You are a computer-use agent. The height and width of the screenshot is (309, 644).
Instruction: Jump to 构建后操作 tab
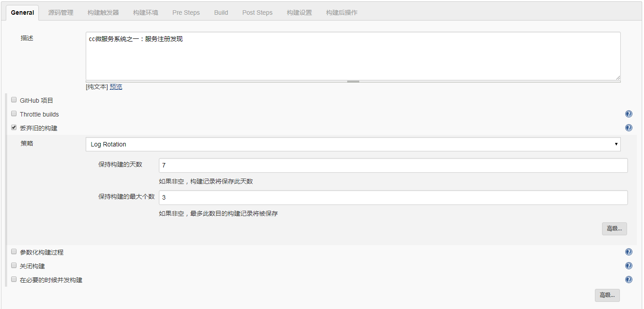[x=342, y=13]
